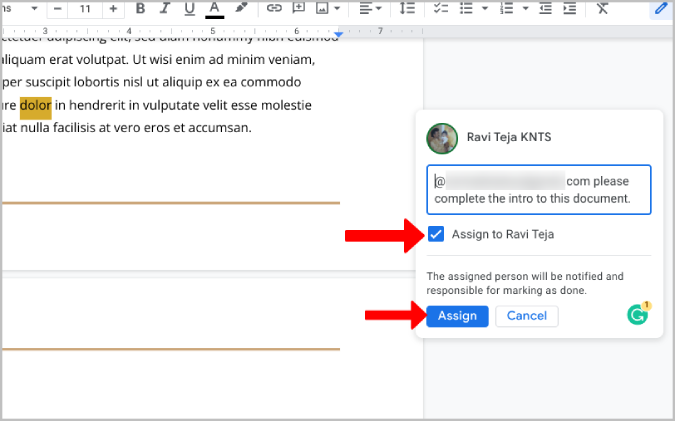The image size is (675, 421).
Task: Toggle underline formatting
Action: click(189, 9)
